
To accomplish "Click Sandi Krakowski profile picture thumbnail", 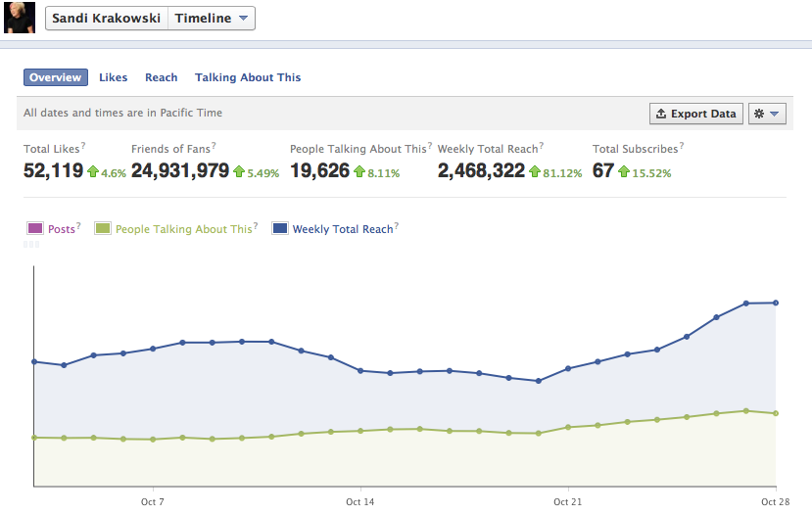I will [20, 18].
